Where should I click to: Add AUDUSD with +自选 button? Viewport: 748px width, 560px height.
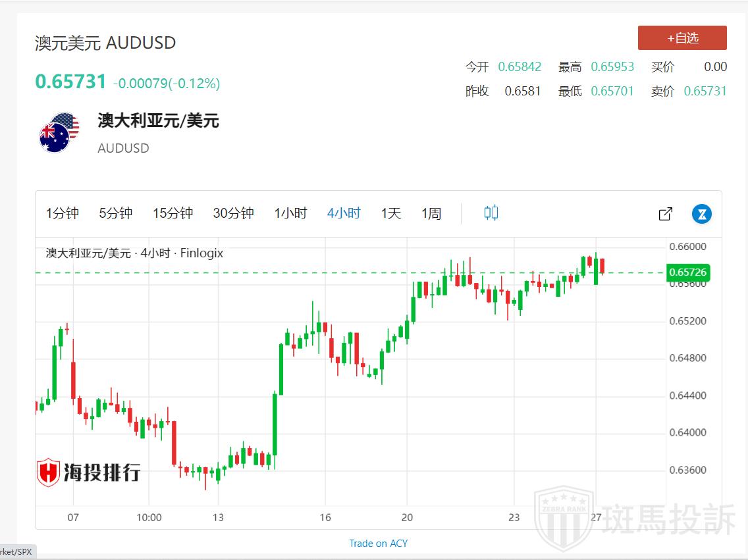point(682,38)
